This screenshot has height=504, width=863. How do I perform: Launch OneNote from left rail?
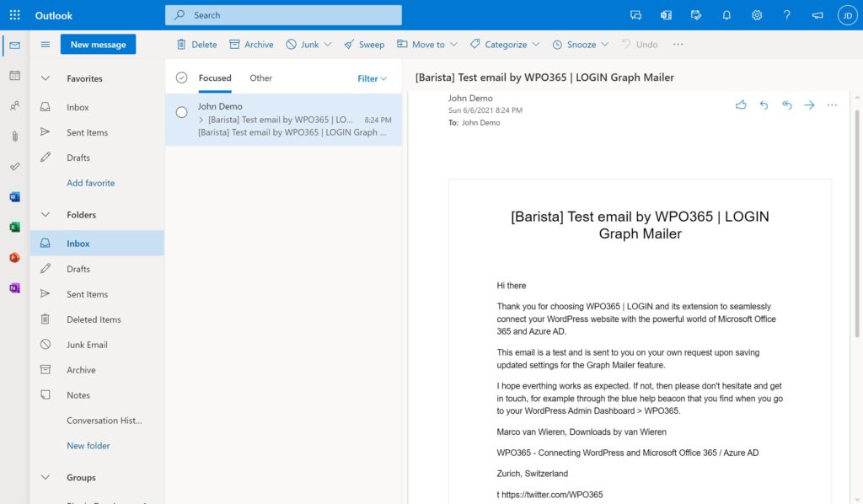point(15,287)
